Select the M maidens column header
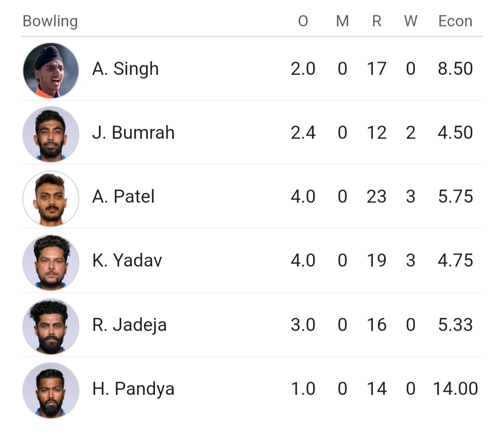Screen dimensions: 504x441 343,21
